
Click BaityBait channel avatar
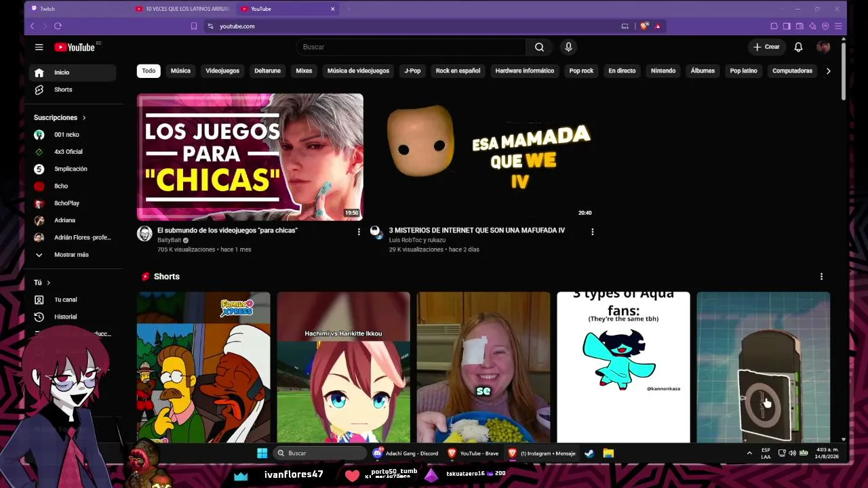[x=144, y=234]
